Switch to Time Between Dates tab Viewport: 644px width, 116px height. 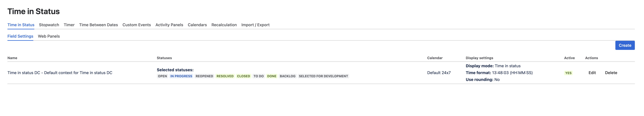pyautogui.click(x=98, y=25)
